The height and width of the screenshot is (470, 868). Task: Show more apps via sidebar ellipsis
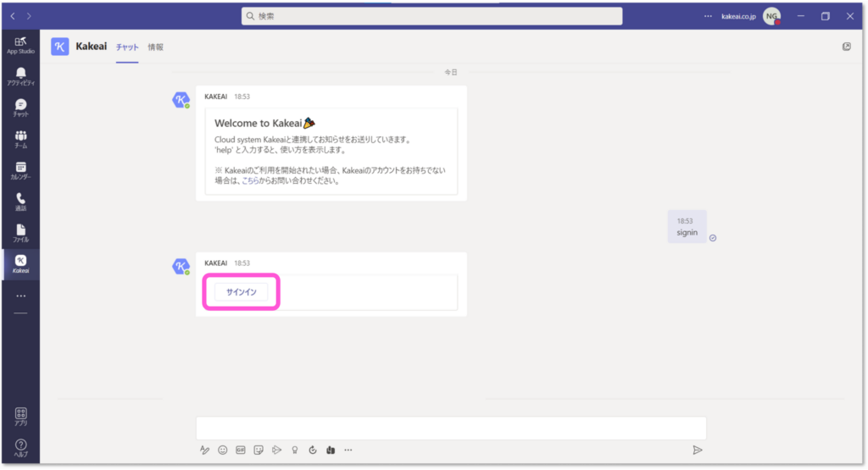click(x=20, y=296)
